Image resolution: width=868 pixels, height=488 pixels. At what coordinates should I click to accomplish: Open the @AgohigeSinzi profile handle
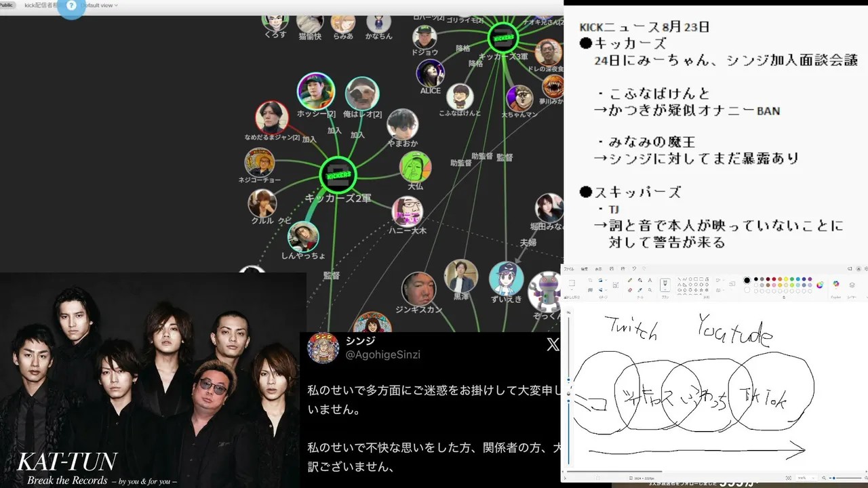[x=383, y=354]
